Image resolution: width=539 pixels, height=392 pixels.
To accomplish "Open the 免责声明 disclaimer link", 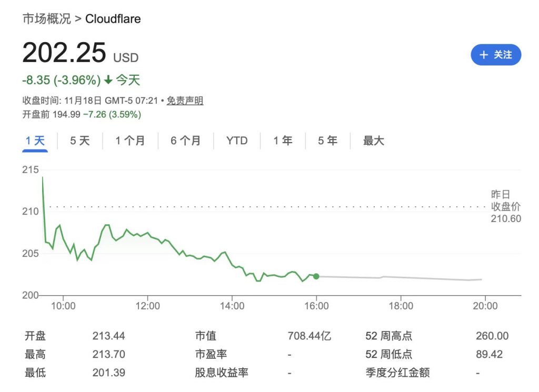I will (185, 100).
